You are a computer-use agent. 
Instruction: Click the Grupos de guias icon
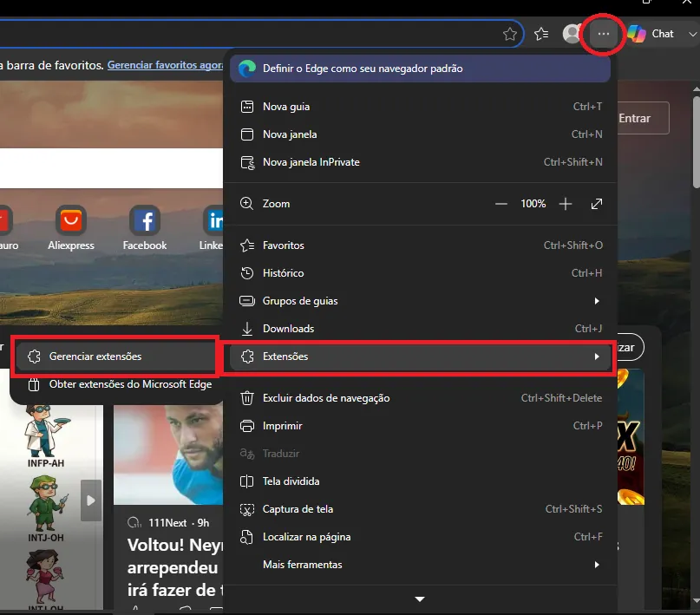[247, 301]
